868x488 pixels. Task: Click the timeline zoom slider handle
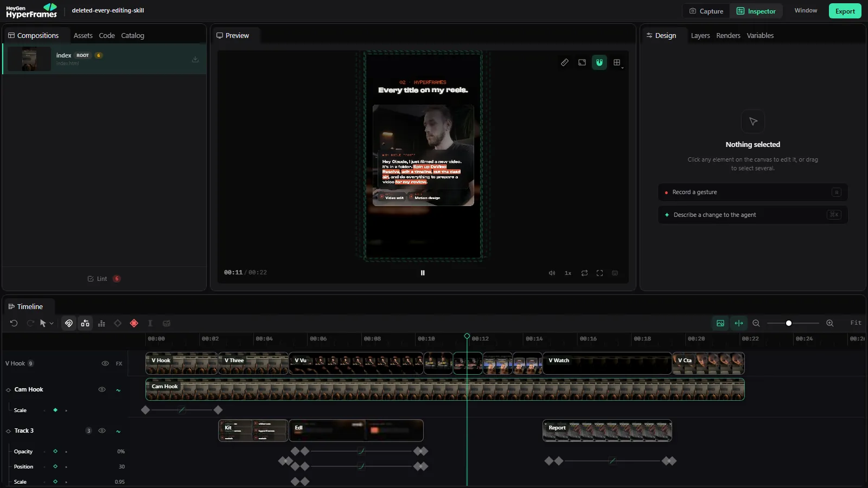[x=789, y=323]
